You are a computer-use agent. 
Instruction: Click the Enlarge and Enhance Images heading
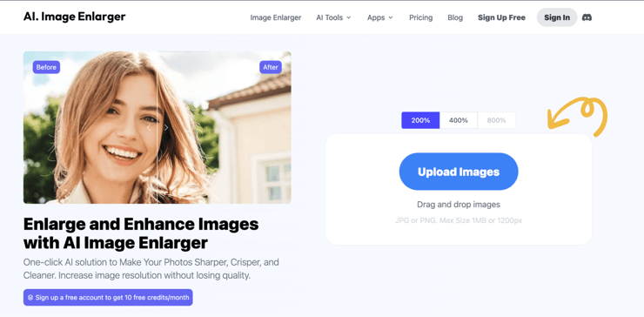[x=141, y=233]
